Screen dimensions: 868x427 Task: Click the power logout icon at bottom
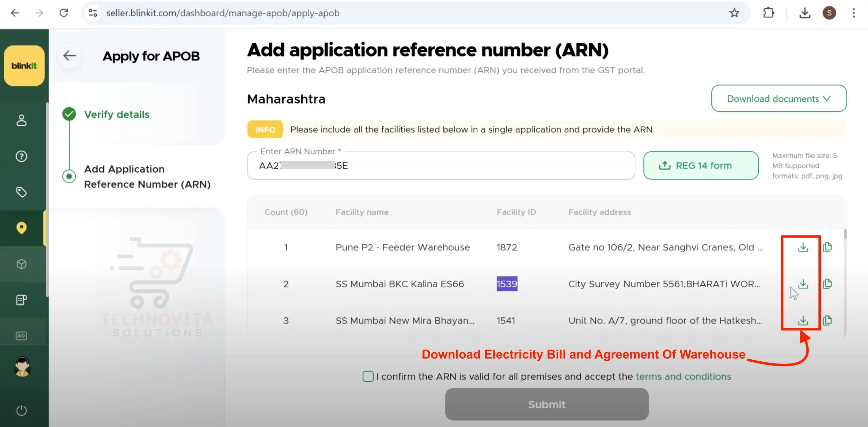pyautogui.click(x=22, y=410)
